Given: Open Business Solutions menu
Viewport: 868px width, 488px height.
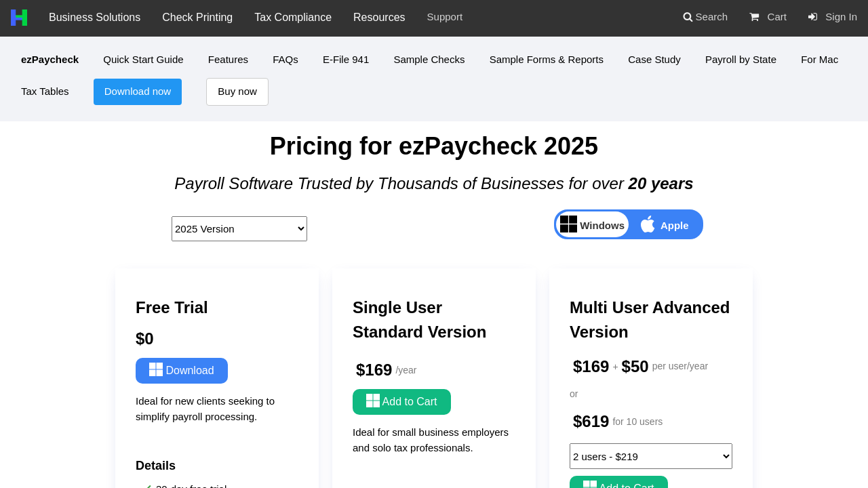Looking at the screenshot, I should [x=95, y=18].
